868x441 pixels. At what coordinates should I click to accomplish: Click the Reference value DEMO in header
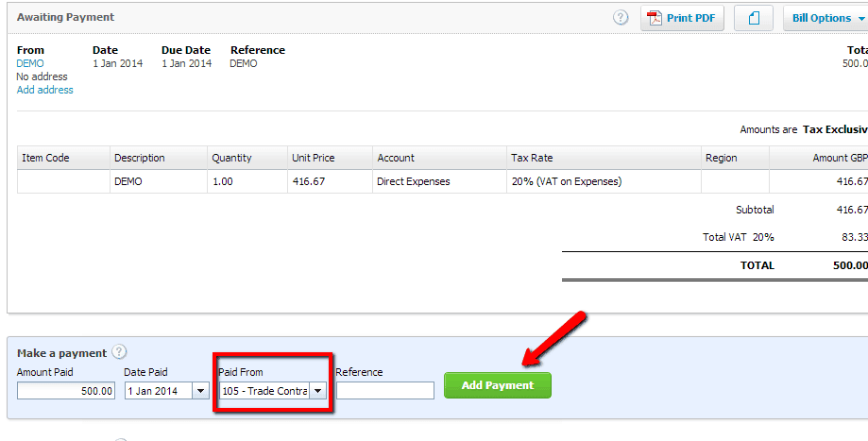244,63
